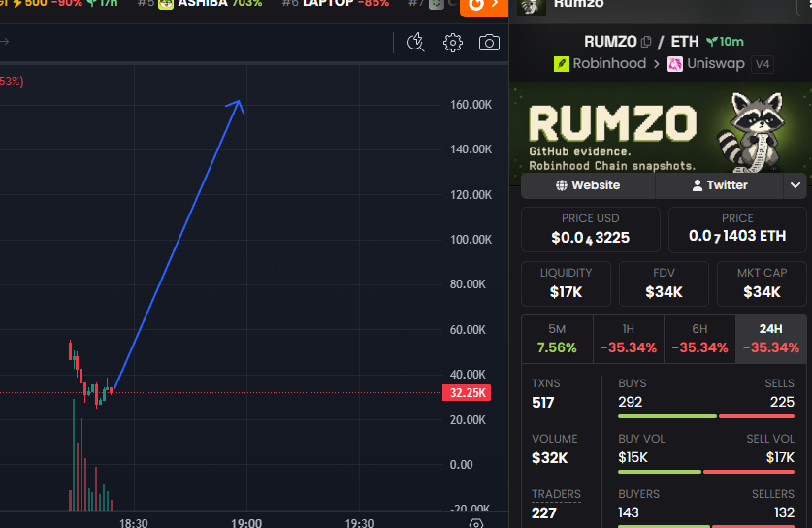Click the Uniswap label

pos(716,64)
